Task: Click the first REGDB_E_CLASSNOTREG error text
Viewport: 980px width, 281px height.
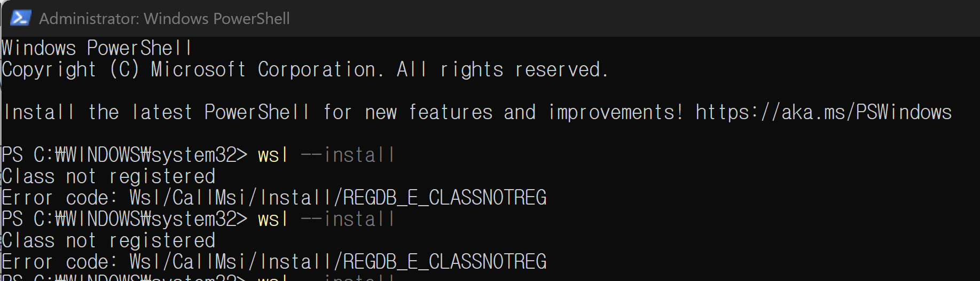Action: coord(445,198)
